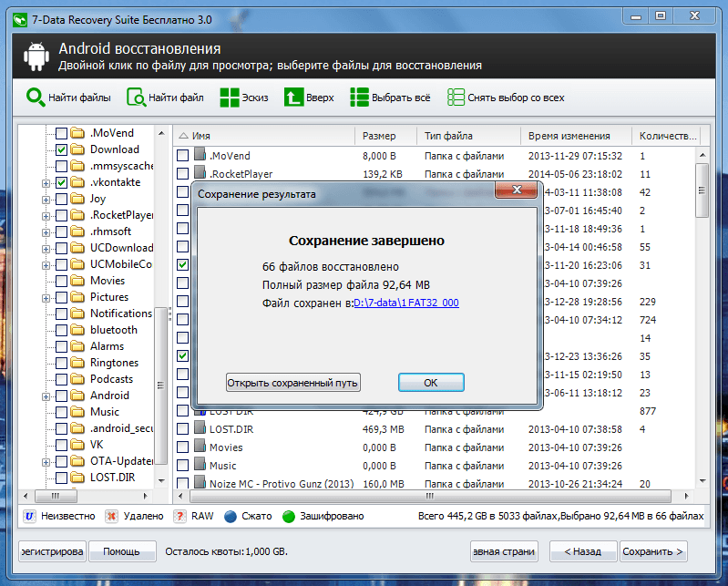Uncheck the .vkontakte folder checkbox in tree

click(x=61, y=182)
